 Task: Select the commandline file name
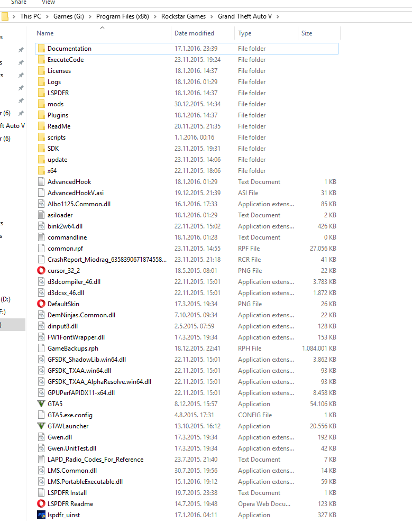(x=67, y=237)
